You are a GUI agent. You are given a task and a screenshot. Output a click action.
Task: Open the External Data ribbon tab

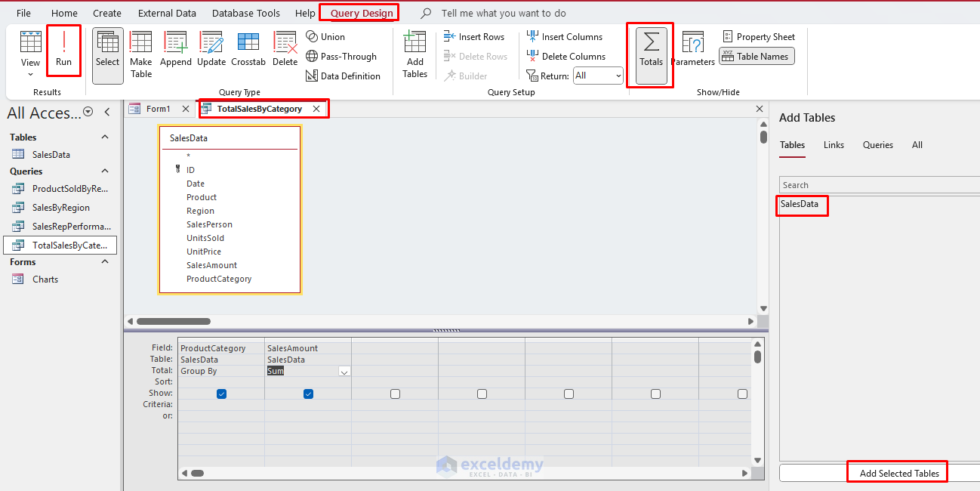pyautogui.click(x=167, y=13)
